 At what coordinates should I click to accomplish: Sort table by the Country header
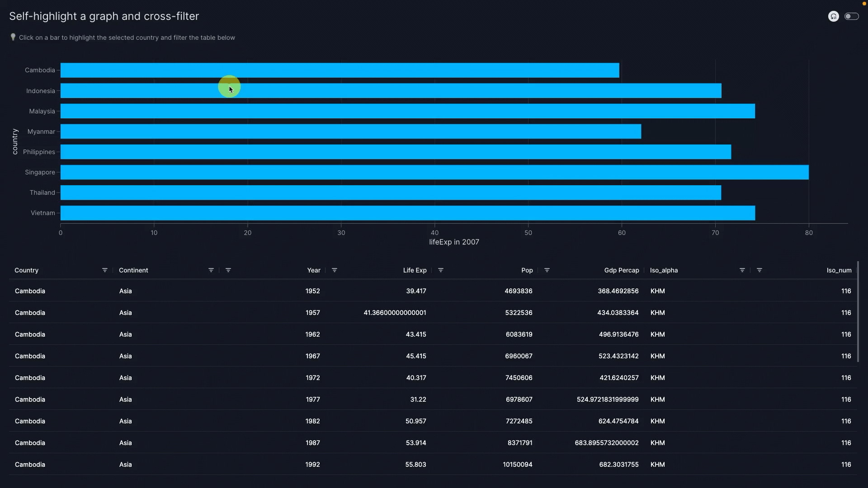27,270
